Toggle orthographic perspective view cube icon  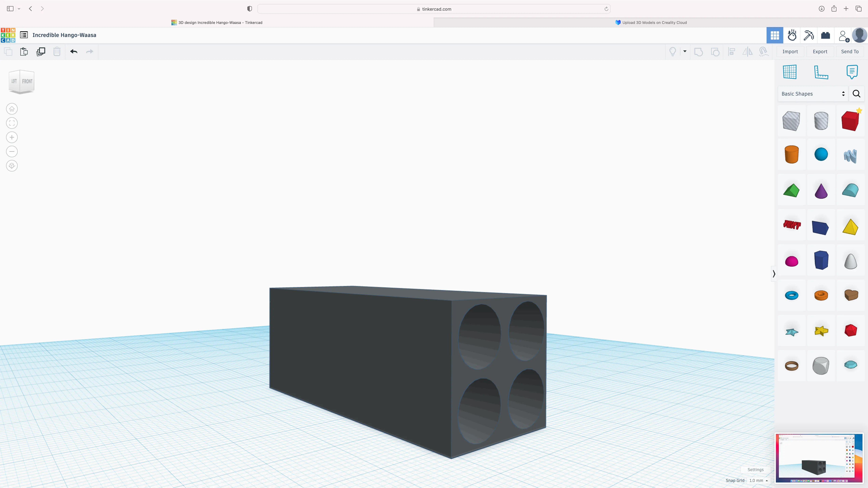[12, 166]
